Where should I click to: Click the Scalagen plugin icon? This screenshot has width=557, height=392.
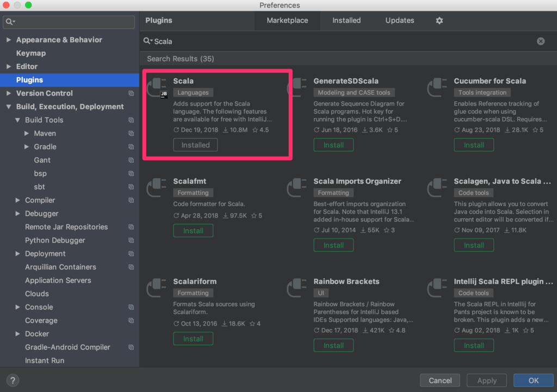437,188
